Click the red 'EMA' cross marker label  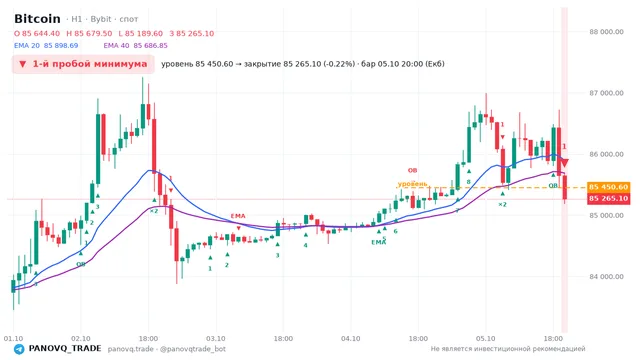[x=238, y=216]
